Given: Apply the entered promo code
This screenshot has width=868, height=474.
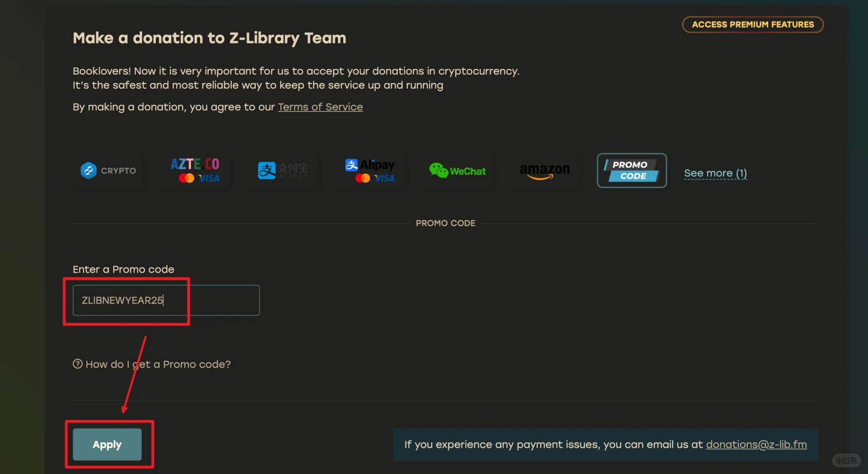Looking at the screenshot, I should coord(107,445).
